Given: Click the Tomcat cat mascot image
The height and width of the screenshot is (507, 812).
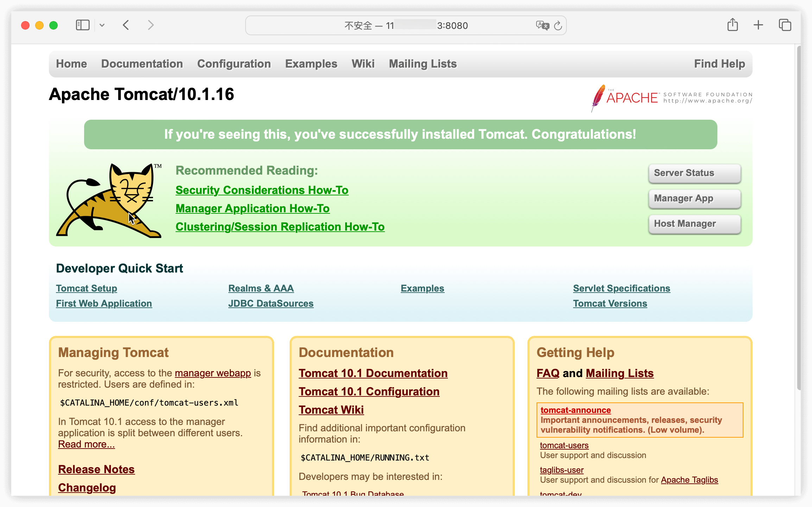Looking at the screenshot, I should pyautogui.click(x=109, y=200).
